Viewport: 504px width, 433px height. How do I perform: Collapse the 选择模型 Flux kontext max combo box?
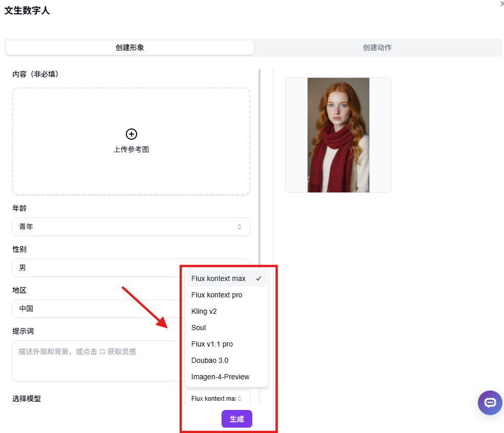[217, 398]
